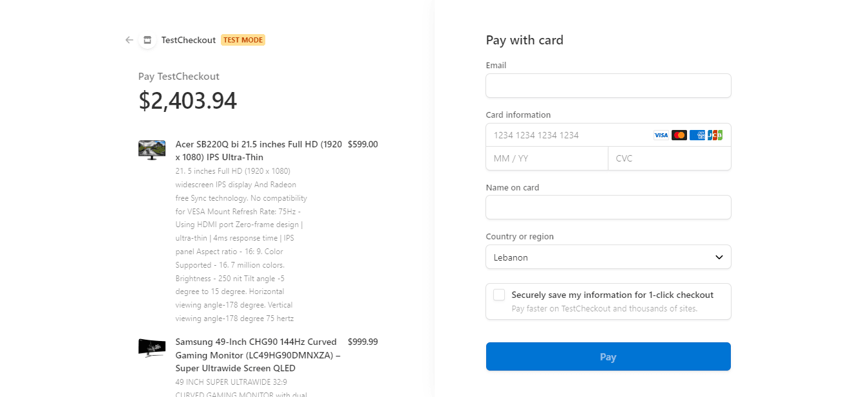Focus the Name on card field
Screen dimensions: 868x397
point(609,207)
